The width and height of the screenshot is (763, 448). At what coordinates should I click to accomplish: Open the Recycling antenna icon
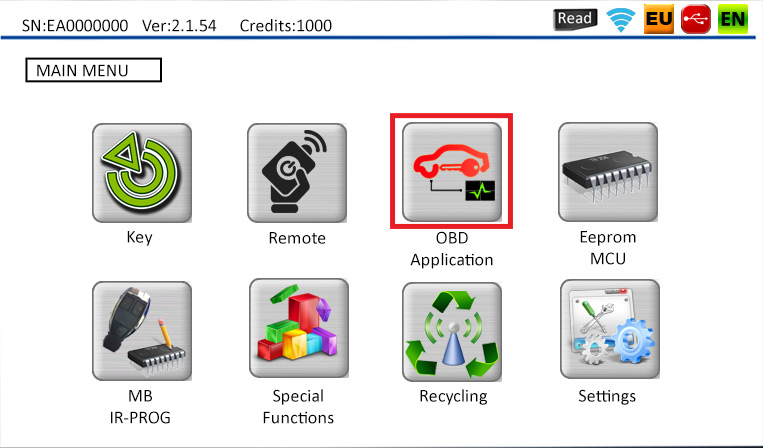tap(452, 331)
